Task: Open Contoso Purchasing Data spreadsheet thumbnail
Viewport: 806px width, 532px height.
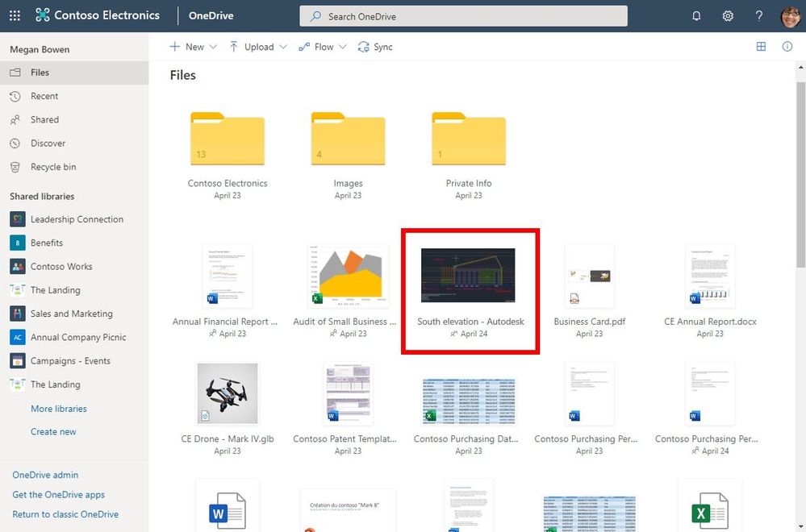Action: click(469, 400)
